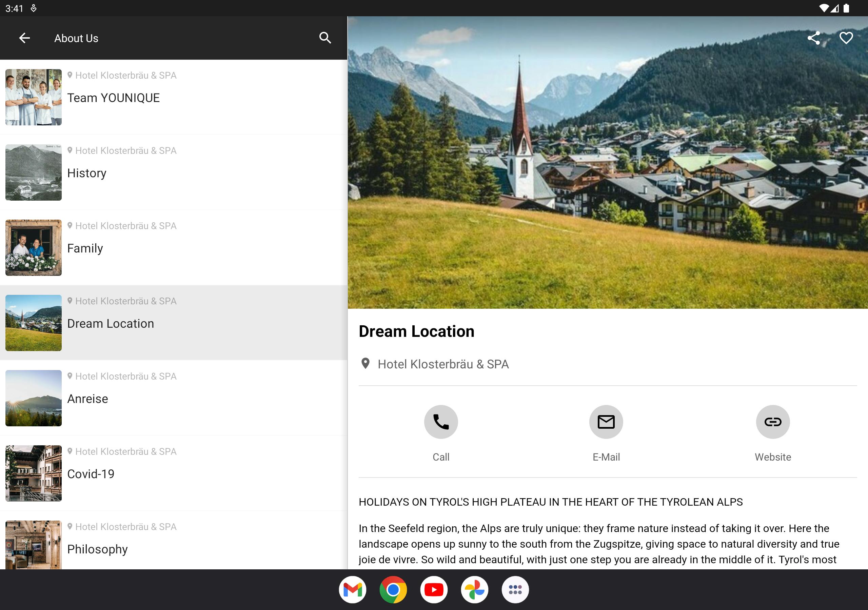Open Google Photos from the dock
The width and height of the screenshot is (868, 610).
pos(474,590)
